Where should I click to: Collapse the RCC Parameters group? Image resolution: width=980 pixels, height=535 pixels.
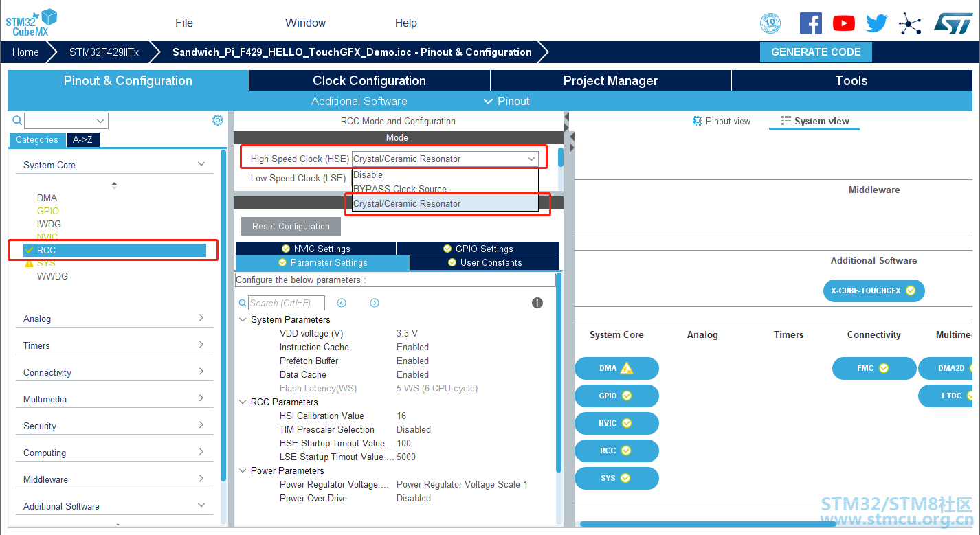click(x=243, y=402)
